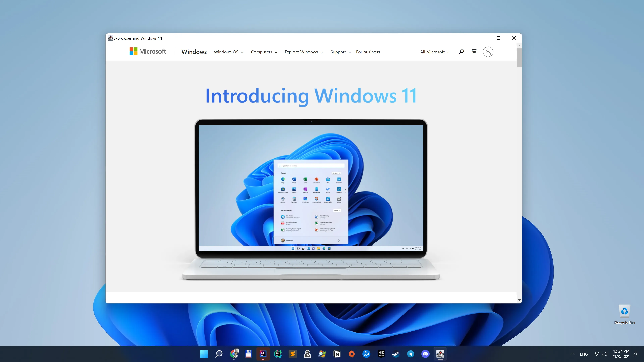Open the For business link
644x362 pixels.
(368, 52)
